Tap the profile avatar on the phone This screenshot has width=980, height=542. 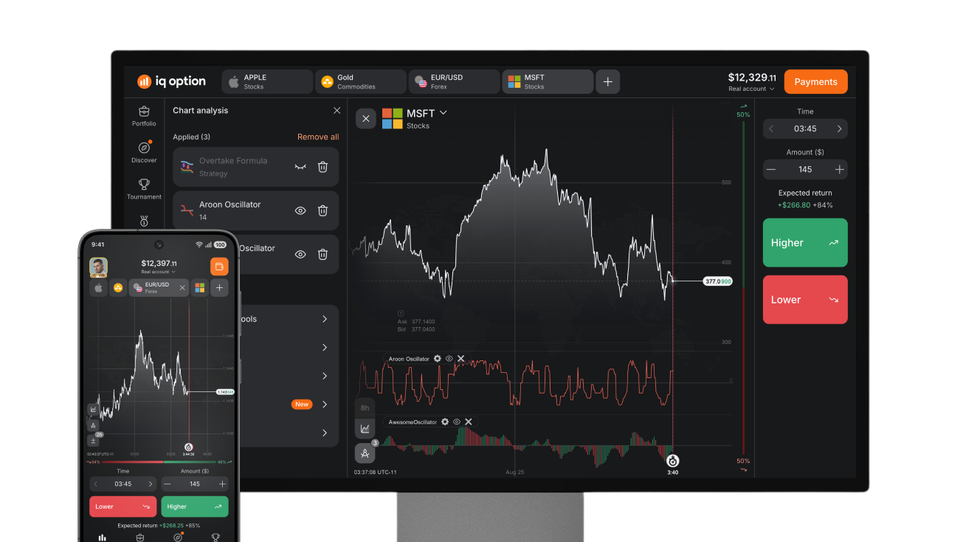point(99,267)
